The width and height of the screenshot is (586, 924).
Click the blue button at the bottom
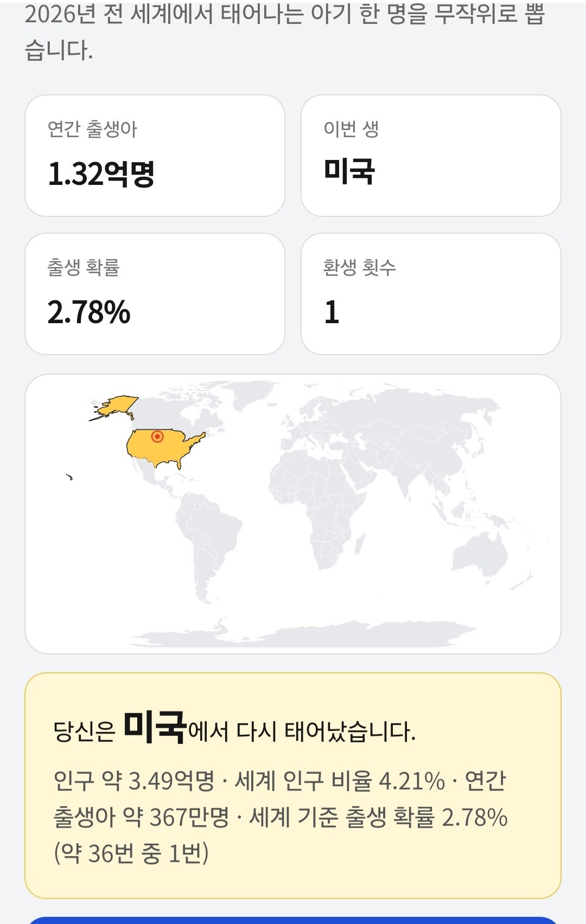[293, 920]
